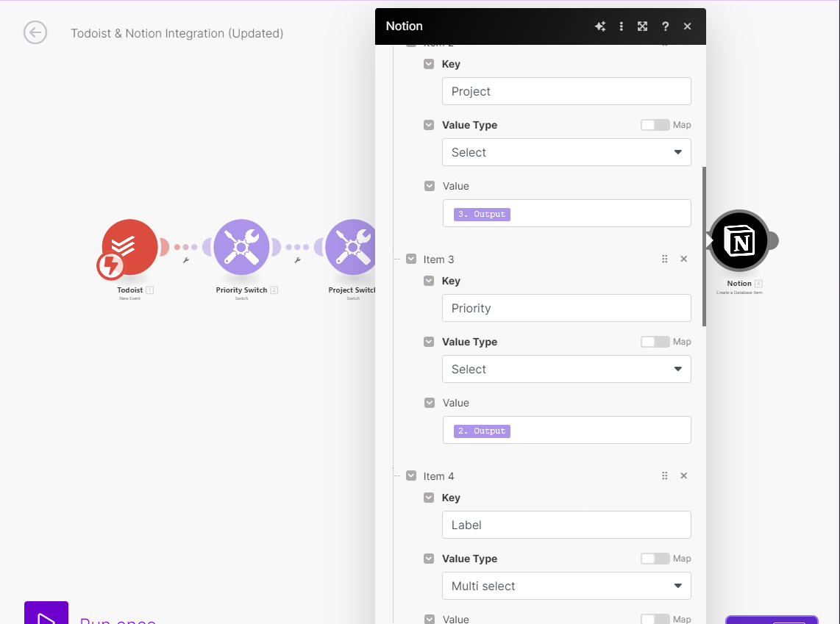Click the 'Notion' label under the canvas module
This screenshot has width=840, height=624.
point(739,284)
